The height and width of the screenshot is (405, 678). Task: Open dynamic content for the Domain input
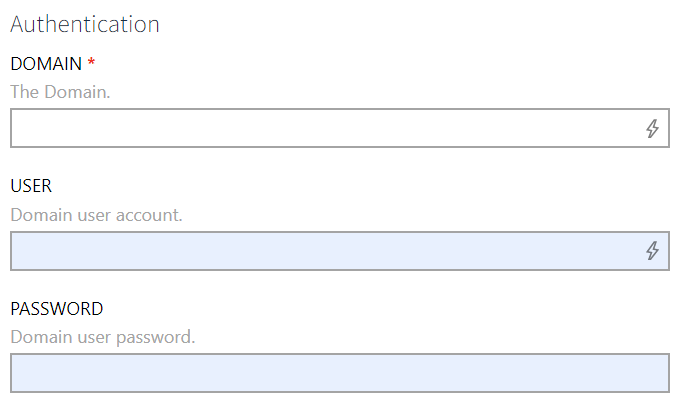point(652,129)
